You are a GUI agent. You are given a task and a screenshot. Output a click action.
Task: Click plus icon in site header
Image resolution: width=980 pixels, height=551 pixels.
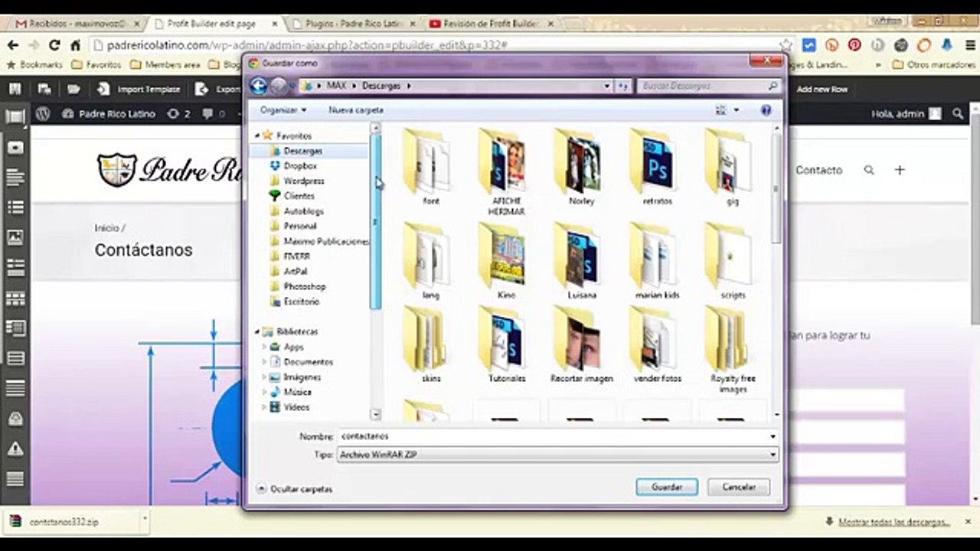900,170
